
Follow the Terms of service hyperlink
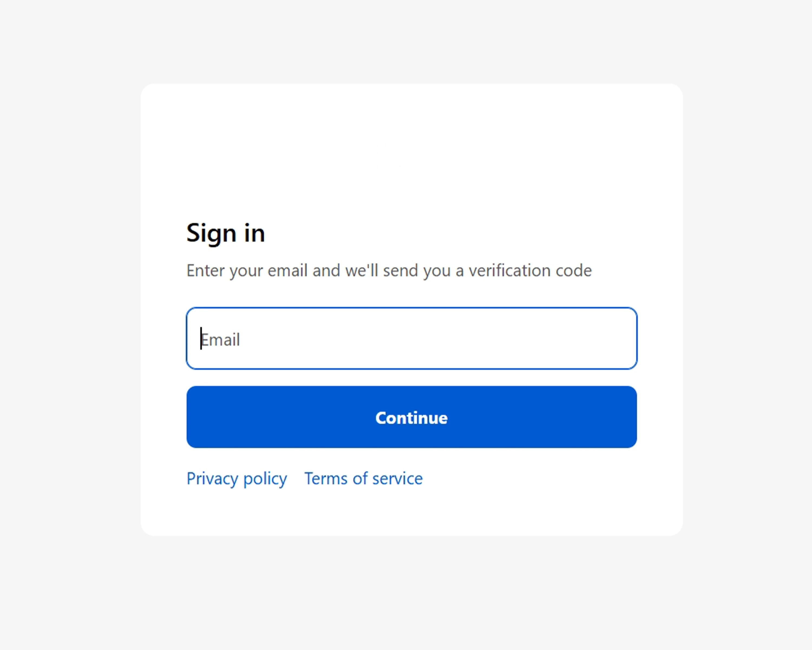tap(364, 479)
